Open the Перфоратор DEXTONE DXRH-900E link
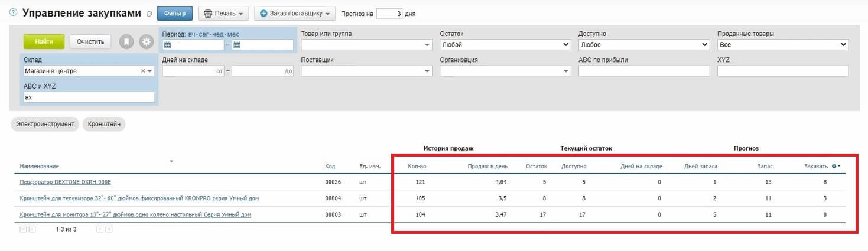Viewport: 868px width, 251px height. point(66,182)
